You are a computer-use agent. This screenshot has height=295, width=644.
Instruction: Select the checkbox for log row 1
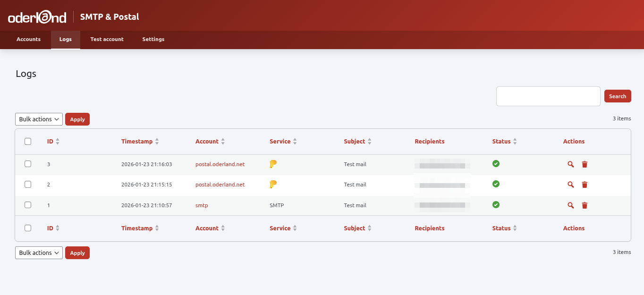[28, 205]
